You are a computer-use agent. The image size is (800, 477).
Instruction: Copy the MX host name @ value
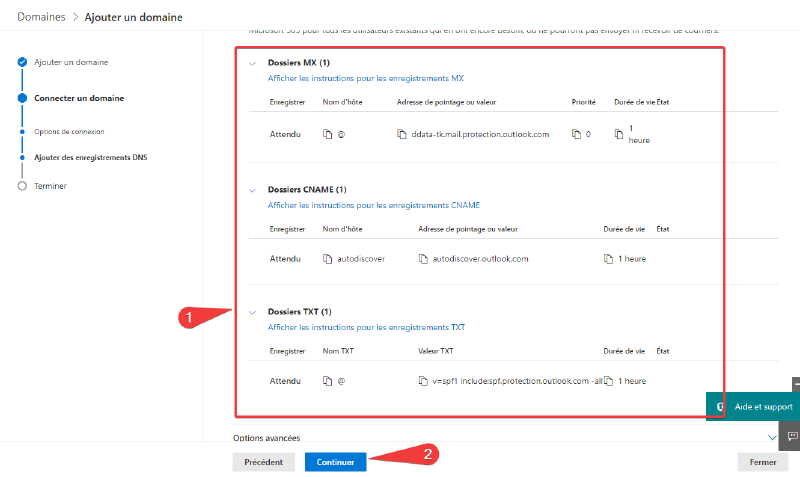[x=328, y=134]
